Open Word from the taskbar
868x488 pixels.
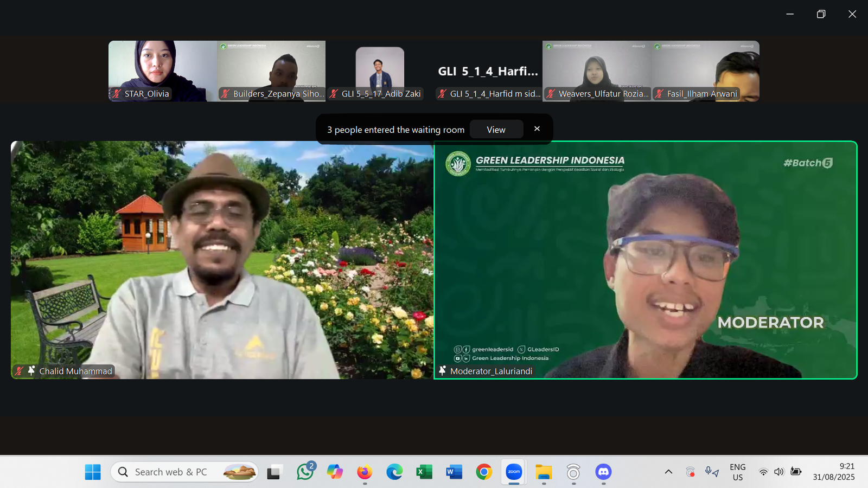[454, 472]
